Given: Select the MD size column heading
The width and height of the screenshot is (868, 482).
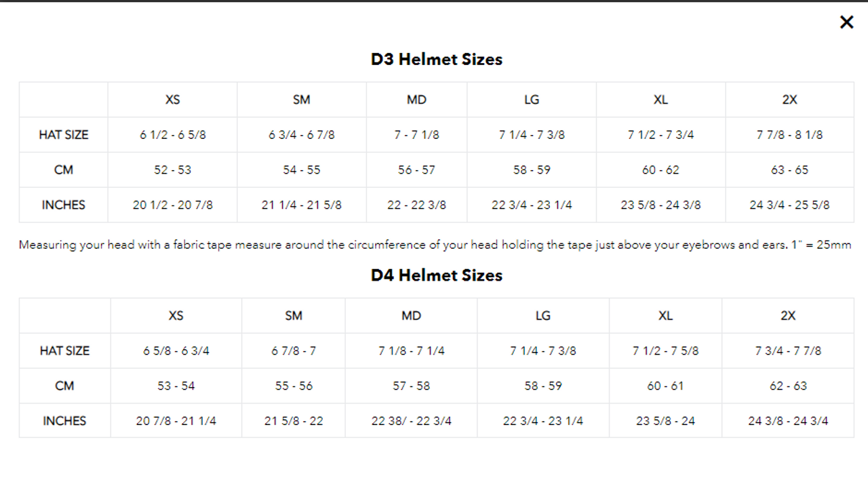Looking at the screenshot, I should pyautogui.click(x=416, y=100).
